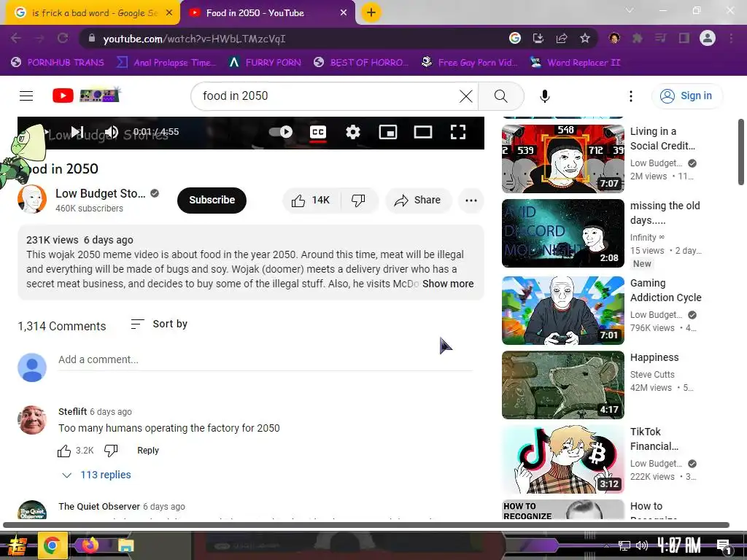This screenshot has width=747, height=560.
Task: Open TikTok Financial video thumbnail
Action: coord(562,459)
